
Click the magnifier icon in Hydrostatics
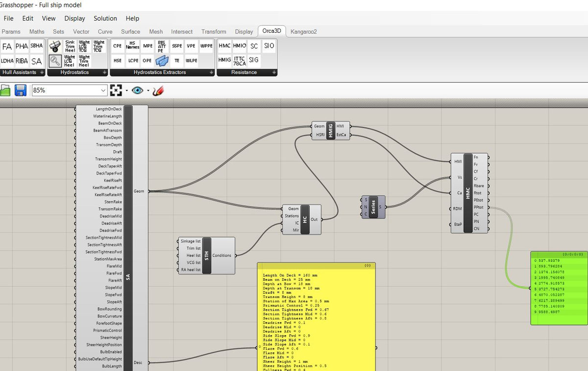[x=55, y=61]
